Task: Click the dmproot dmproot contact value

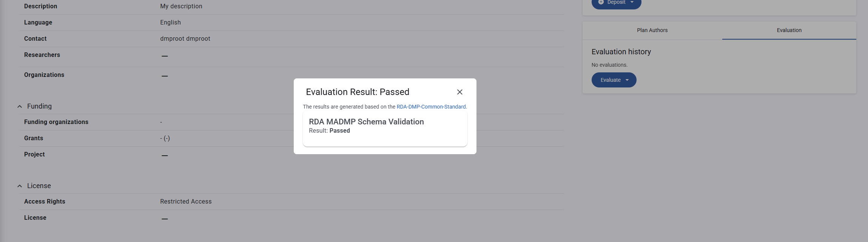Action: coord(185,39)
